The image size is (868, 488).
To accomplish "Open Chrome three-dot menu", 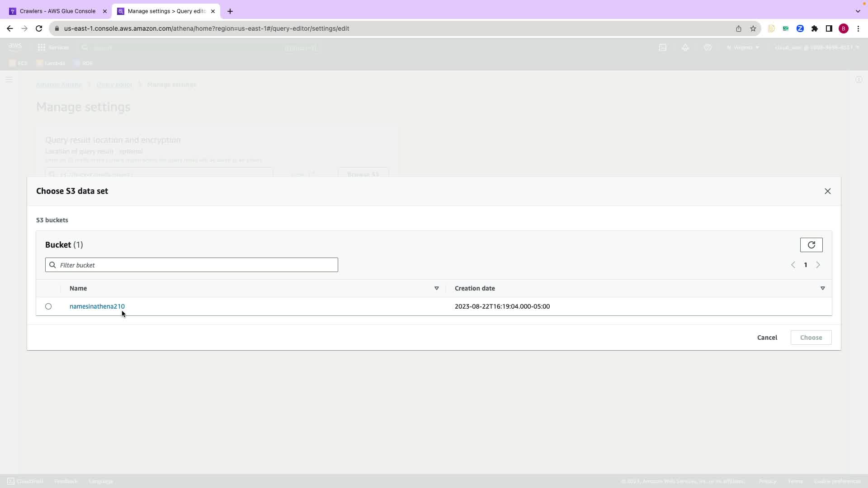I will click(858, 28).
